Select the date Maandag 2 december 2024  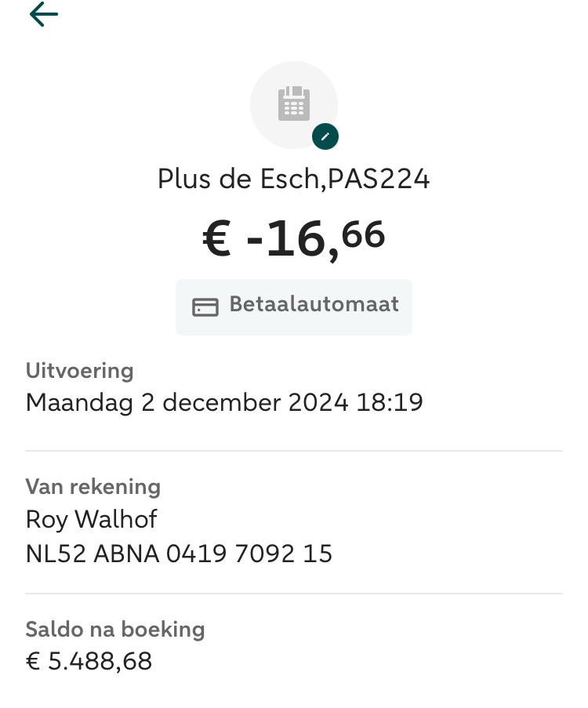pos(187,403)
